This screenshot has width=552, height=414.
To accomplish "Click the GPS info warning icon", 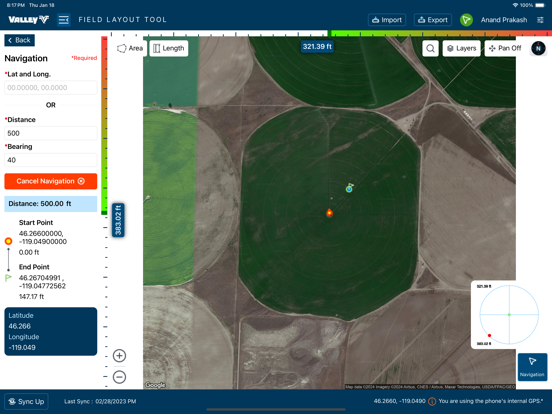I will 432,401.
